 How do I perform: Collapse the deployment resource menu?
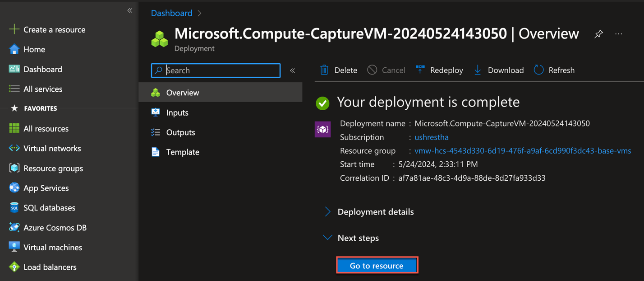[x=293, y=70]
